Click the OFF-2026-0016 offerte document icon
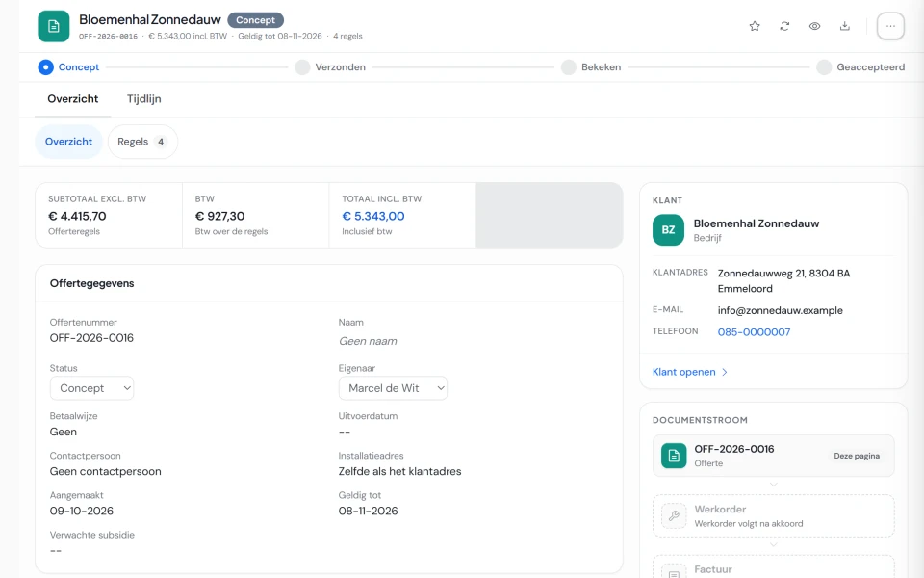This screenshot has width=924, height=578. click(x=674, y=456)
